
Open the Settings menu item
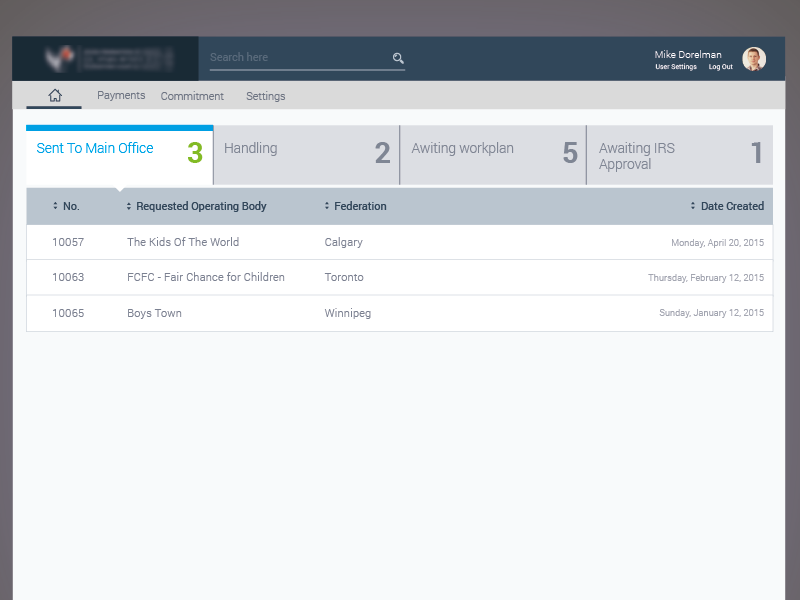(x=266, y=96)
